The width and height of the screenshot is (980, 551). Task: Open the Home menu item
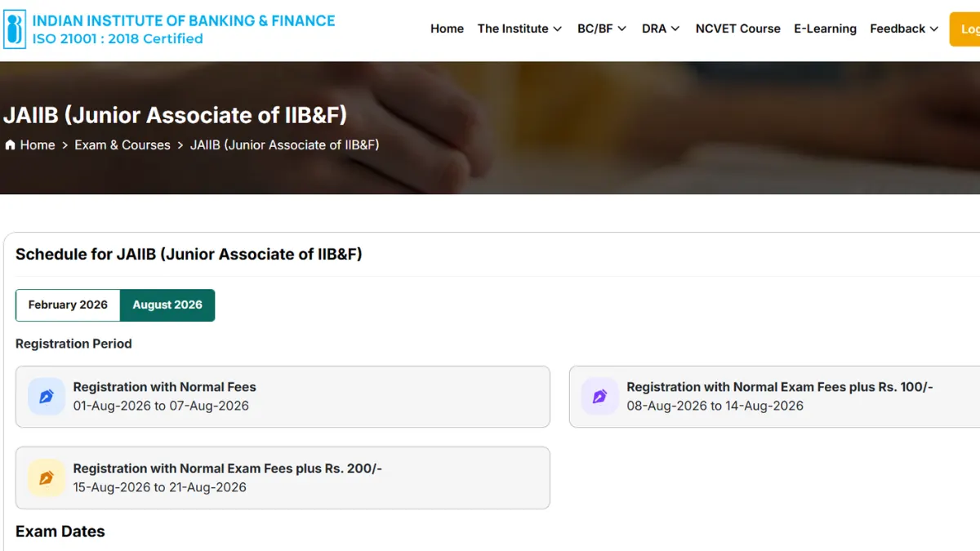click(x=447, y=29)
